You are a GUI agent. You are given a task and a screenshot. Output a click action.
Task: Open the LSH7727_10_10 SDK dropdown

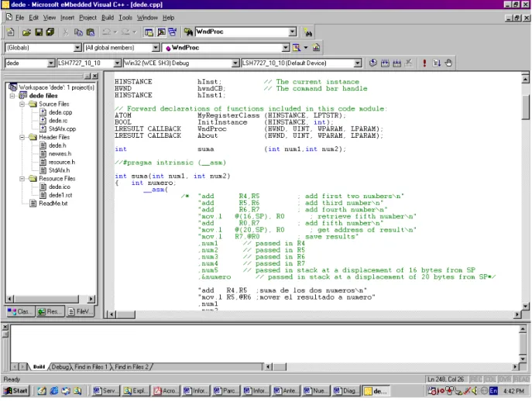pyautogui.click(x=117, y=63)
